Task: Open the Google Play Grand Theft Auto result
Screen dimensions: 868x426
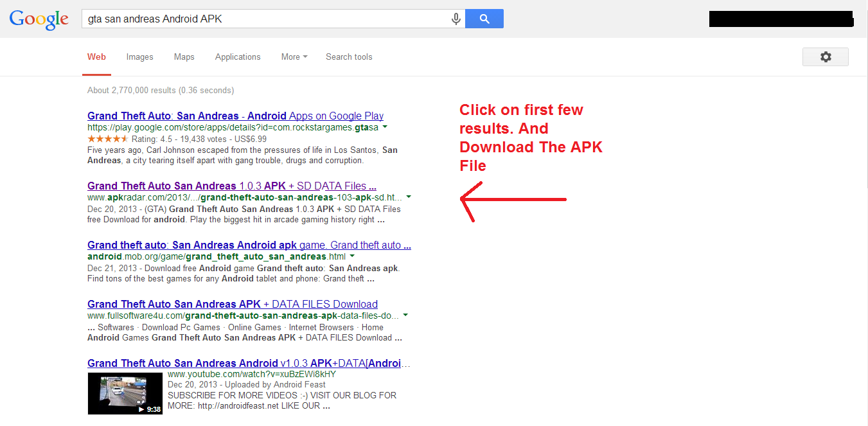Action: (x=236, y=116)
